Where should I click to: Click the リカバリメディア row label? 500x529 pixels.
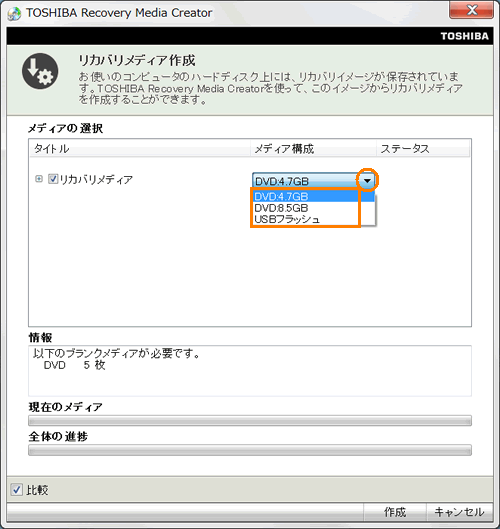coord(96,179)
